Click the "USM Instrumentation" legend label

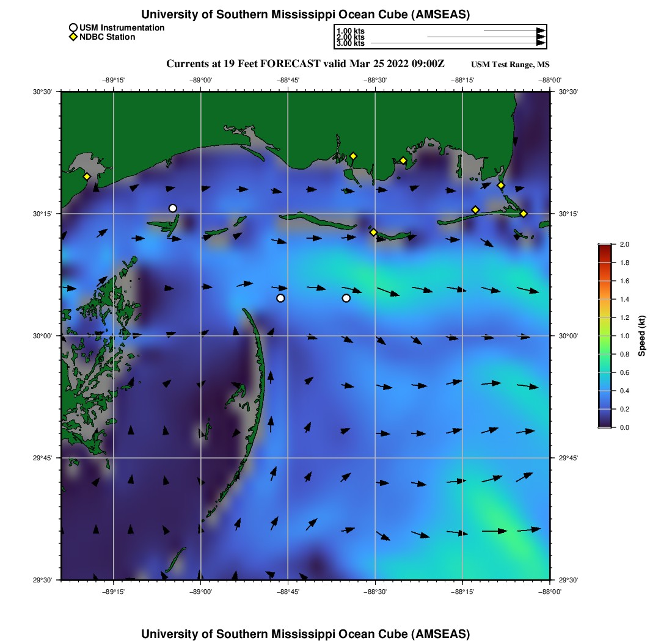[x=122, y=28]
